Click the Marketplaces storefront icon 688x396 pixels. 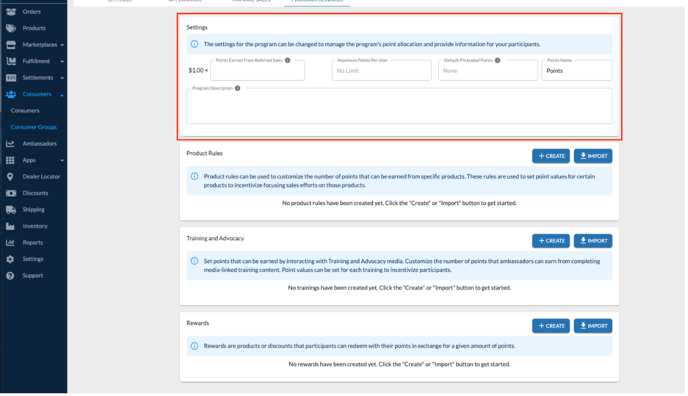[x=11, y=45]
